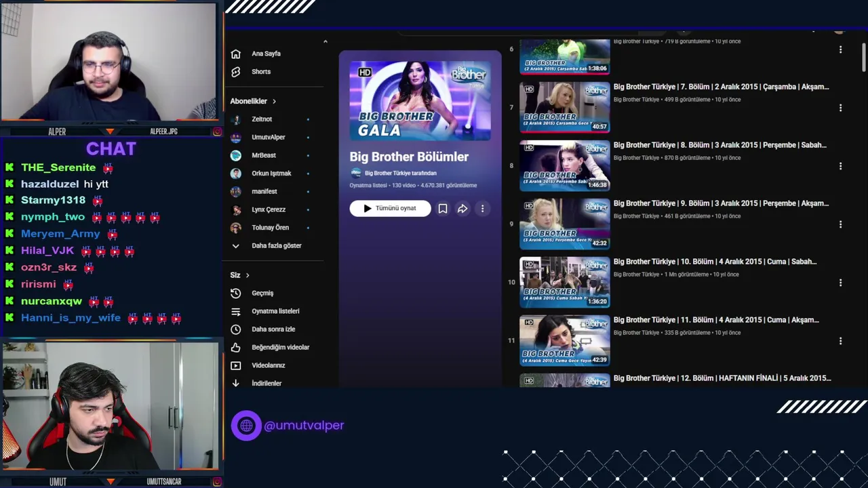Open Beğendiğim videolar thumbs-up icon

235,348
